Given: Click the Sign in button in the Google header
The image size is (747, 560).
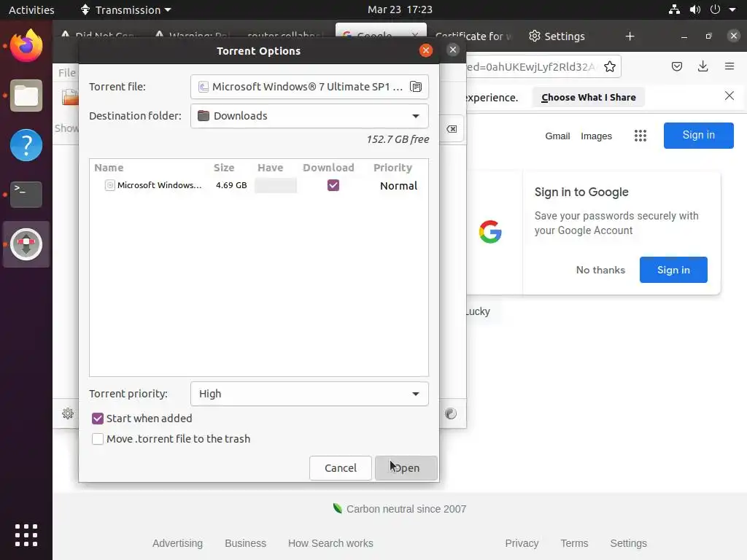Looking at the screenshot, I should tap(698, 135).
